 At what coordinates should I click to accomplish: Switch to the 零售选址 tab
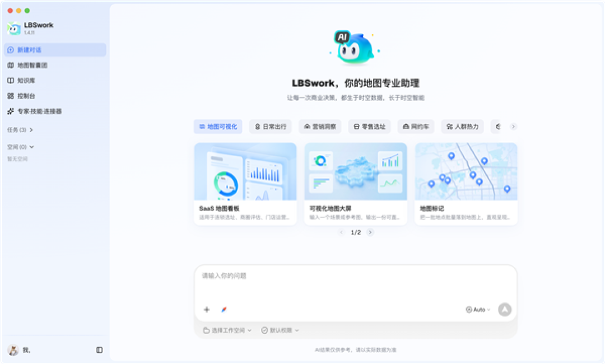pos(370,127)
